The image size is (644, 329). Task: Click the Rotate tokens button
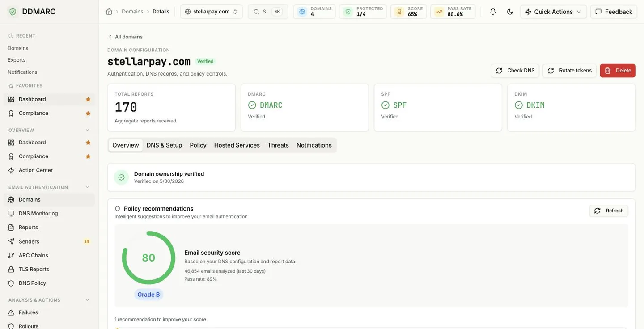[569, 71]
